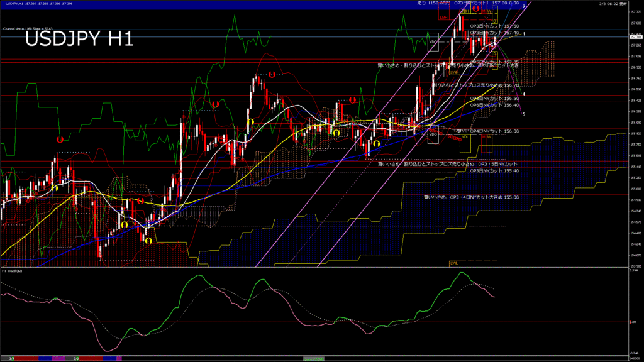The width and height of the screenshot is (644, 362).
Task: Click the OP6日NYカット 156.40 level label
Action: [495, 105]
